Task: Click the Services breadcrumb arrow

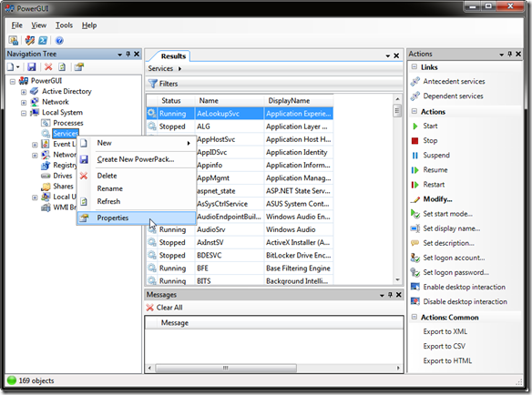Action: [x=179, y=69]
